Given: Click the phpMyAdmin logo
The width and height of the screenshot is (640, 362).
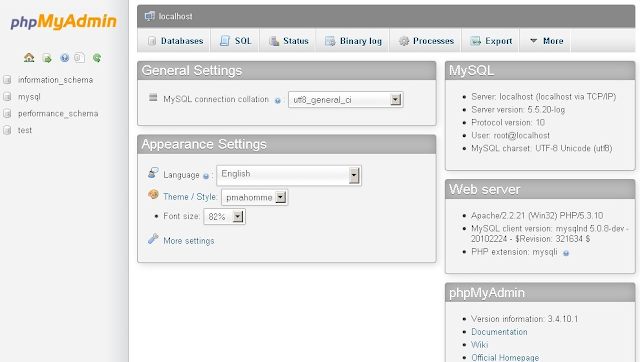Looking at the screenshot, I should (64, 22).
